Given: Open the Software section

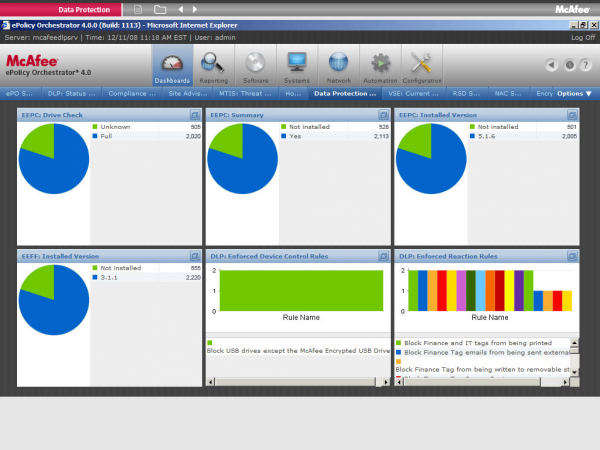Looking at the screenshot, I should click(x=255, y=65).
